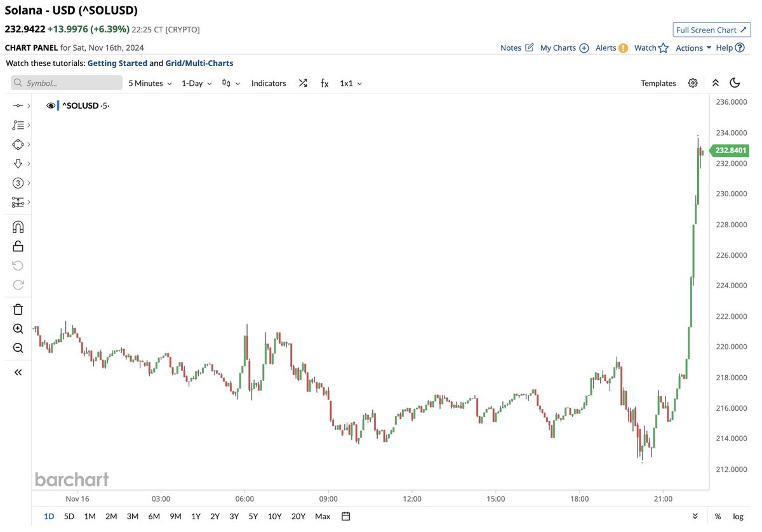Toggle lock on all drawings
This screenshot has width=762, height=532.
pos(18,246)
